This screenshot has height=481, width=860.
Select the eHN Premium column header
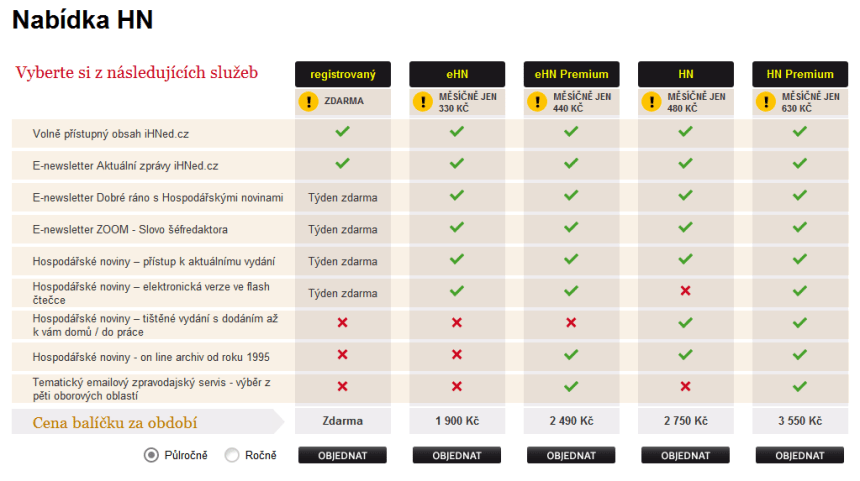[x=571, y=74]
